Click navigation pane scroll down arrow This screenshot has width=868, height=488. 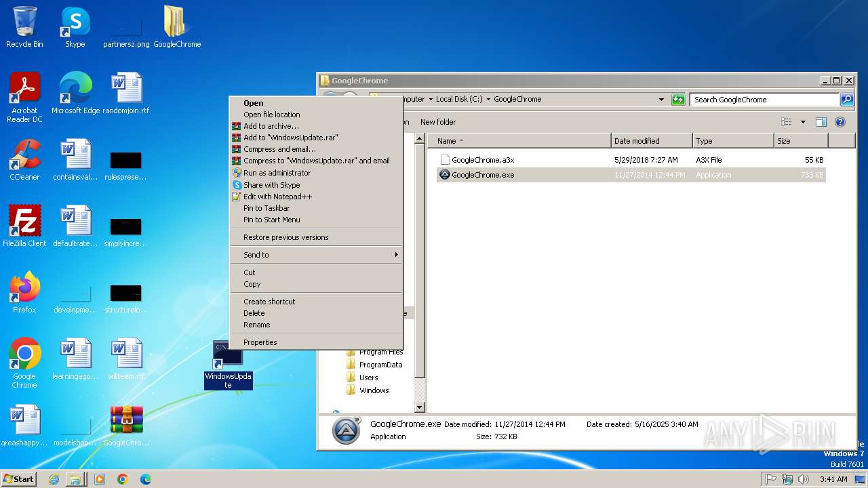click(x=419, y=407)
